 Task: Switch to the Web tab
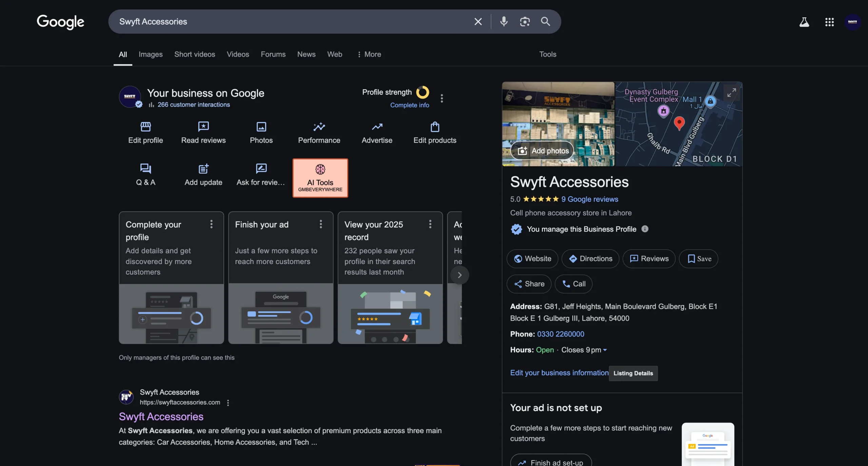point(335,54)
